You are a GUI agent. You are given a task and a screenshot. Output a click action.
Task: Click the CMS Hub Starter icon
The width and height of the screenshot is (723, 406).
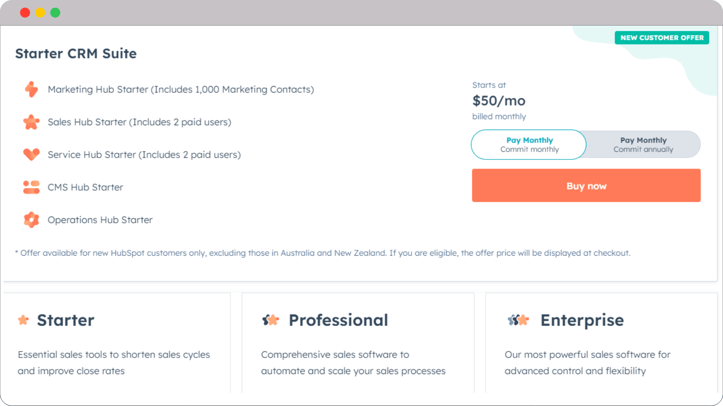click(31, 187)
